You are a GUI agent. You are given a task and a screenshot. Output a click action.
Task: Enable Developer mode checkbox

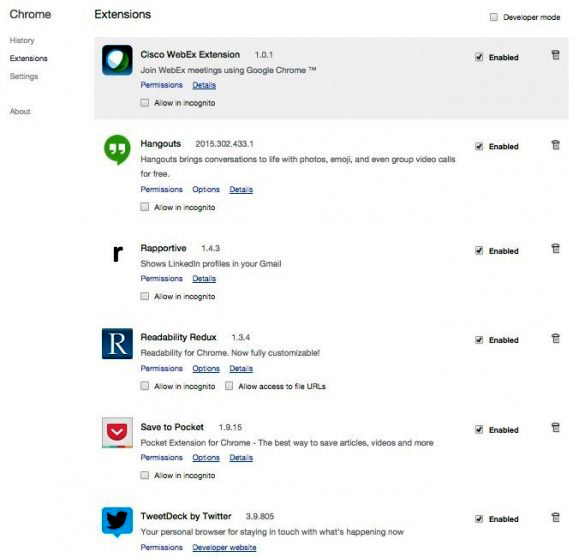(494, 17)
